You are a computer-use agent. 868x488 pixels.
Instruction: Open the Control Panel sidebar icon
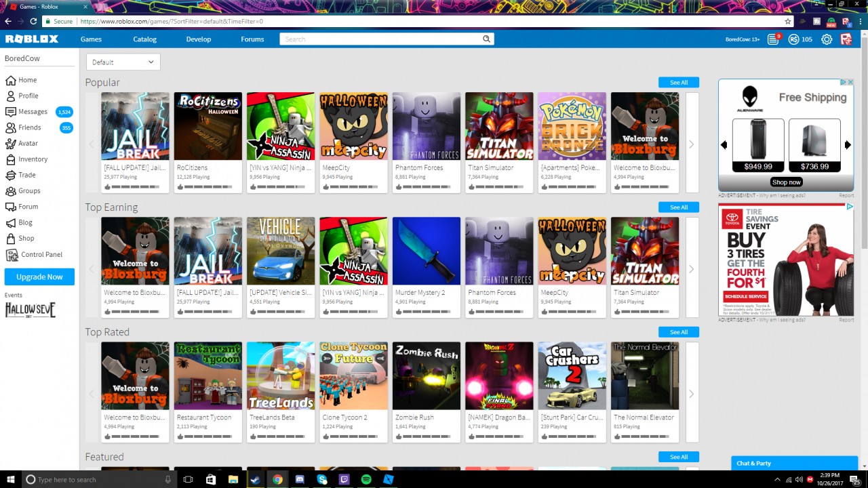coord(11,255)
